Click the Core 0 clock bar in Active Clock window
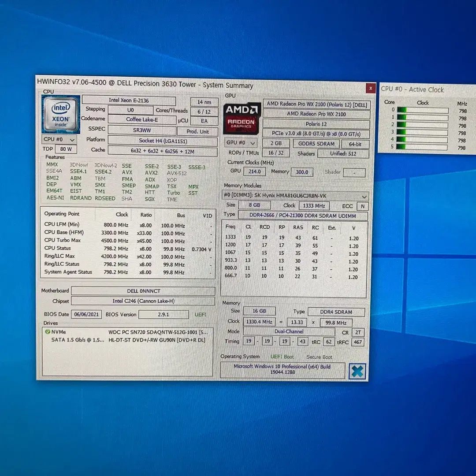This screenshot has width=476, height=476. [x=422, y=110]
